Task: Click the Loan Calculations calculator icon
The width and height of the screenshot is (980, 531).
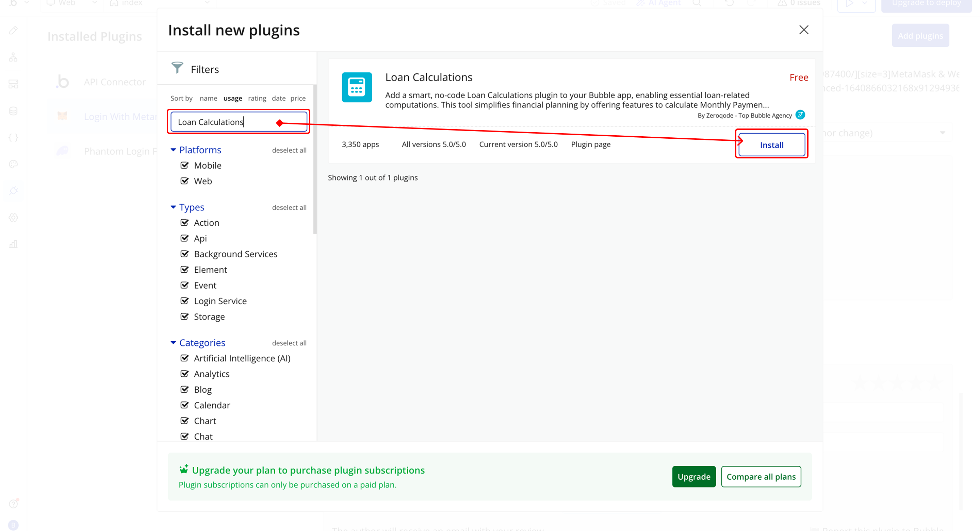Action: tap(357, 87)
